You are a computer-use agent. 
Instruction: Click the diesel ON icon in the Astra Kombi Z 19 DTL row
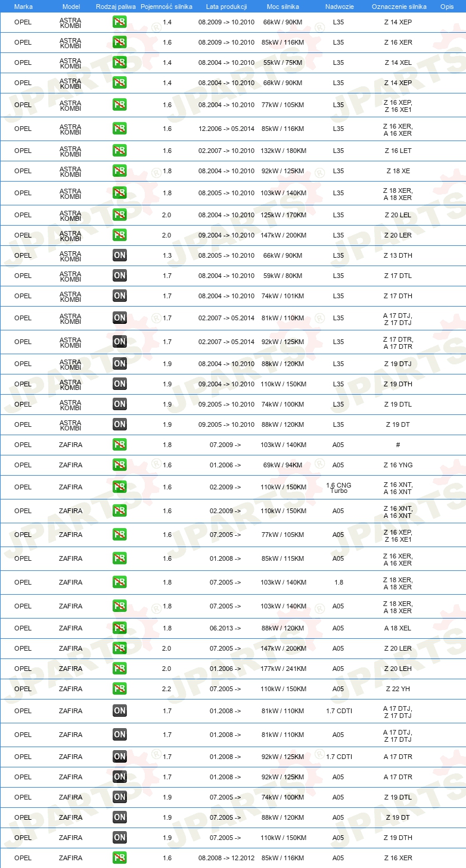(120, 404)
